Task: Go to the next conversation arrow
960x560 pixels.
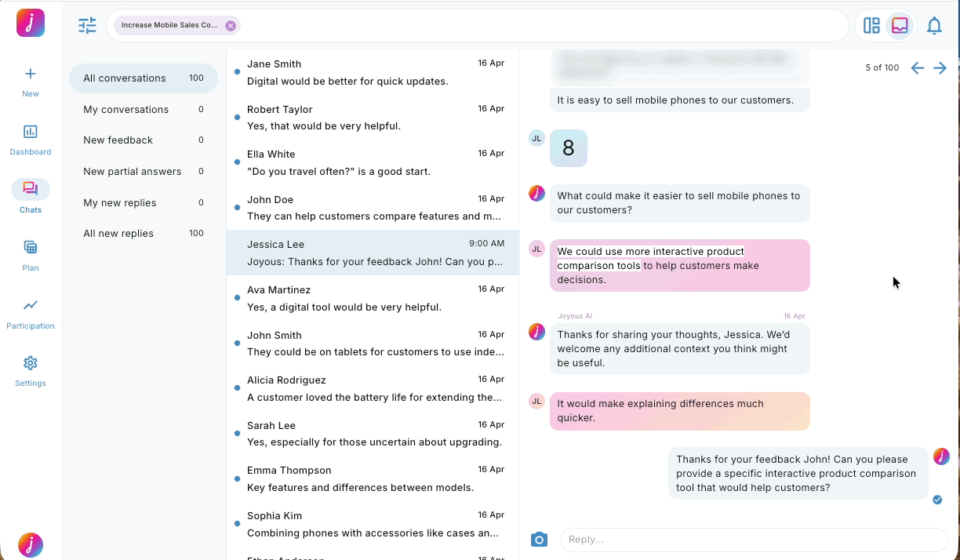Action: click(940, 67)
